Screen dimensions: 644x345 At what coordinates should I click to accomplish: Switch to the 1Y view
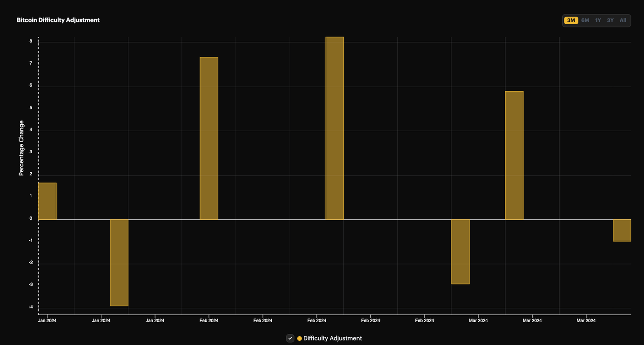pyautogui.click(x=598, y=20)
